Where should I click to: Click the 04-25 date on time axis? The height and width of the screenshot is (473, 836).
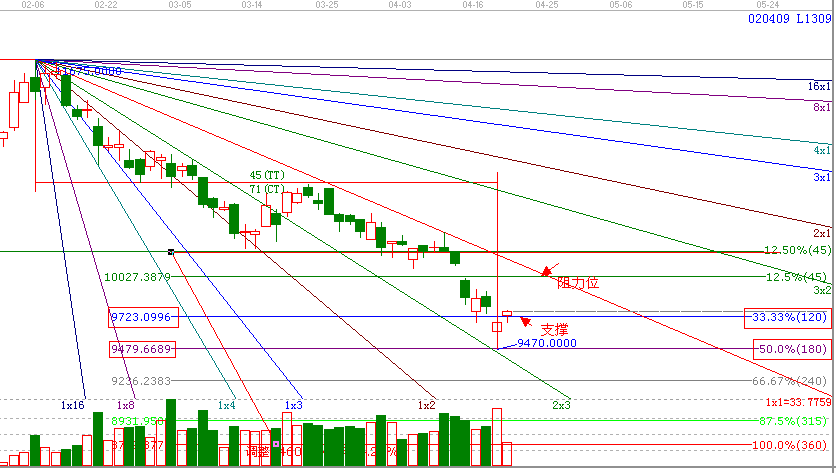coord(546,6)
